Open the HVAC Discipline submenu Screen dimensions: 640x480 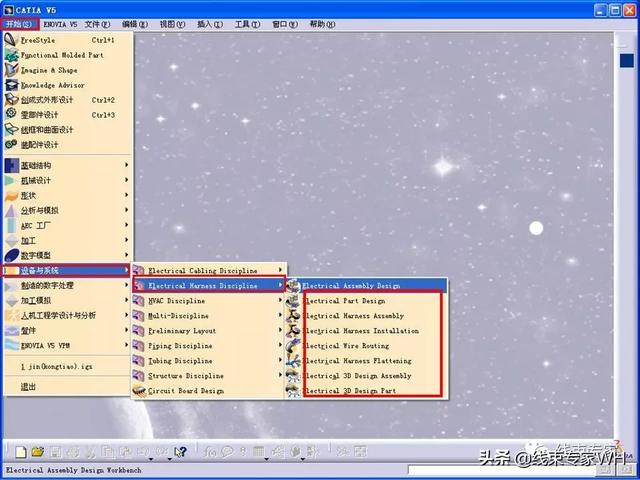(x=208, y=301)
